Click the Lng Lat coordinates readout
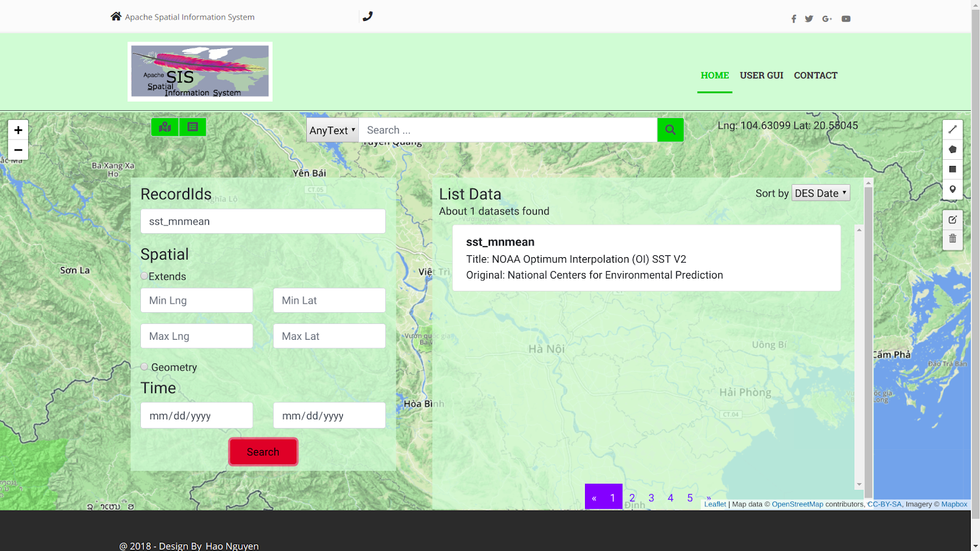Viewport: 980px width, 551px height. tap(788, 126)
